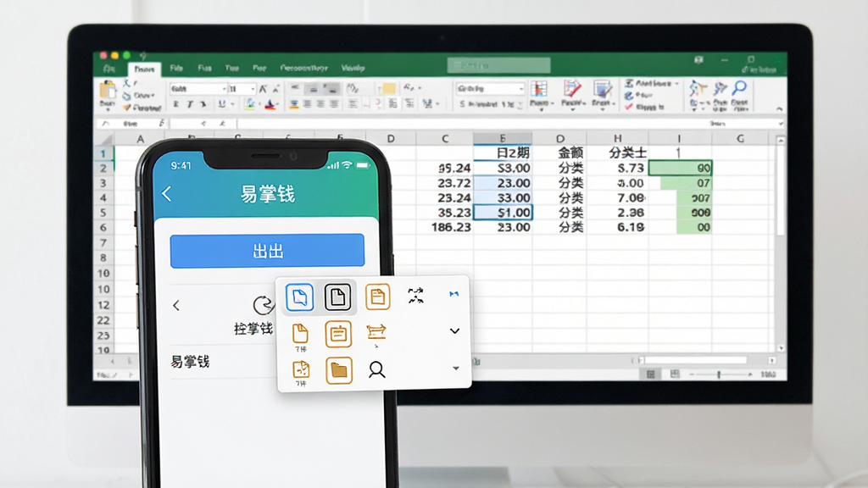Click the Excel title bar search field
This screenshot has height=488, width=868.
pos(498,65)
